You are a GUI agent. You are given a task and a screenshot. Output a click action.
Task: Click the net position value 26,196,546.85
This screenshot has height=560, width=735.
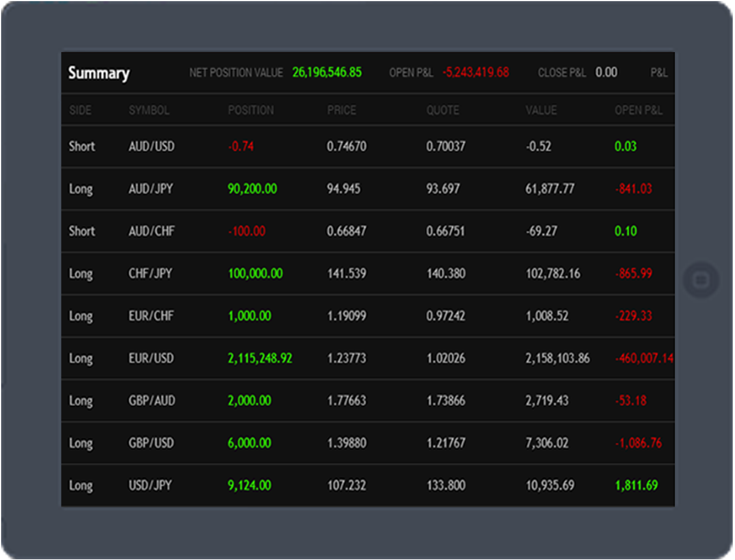[327, 72]
